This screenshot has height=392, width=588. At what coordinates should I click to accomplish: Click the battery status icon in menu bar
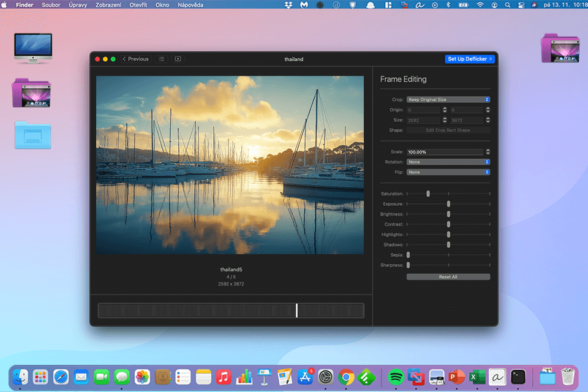click(x=464, y=5)
